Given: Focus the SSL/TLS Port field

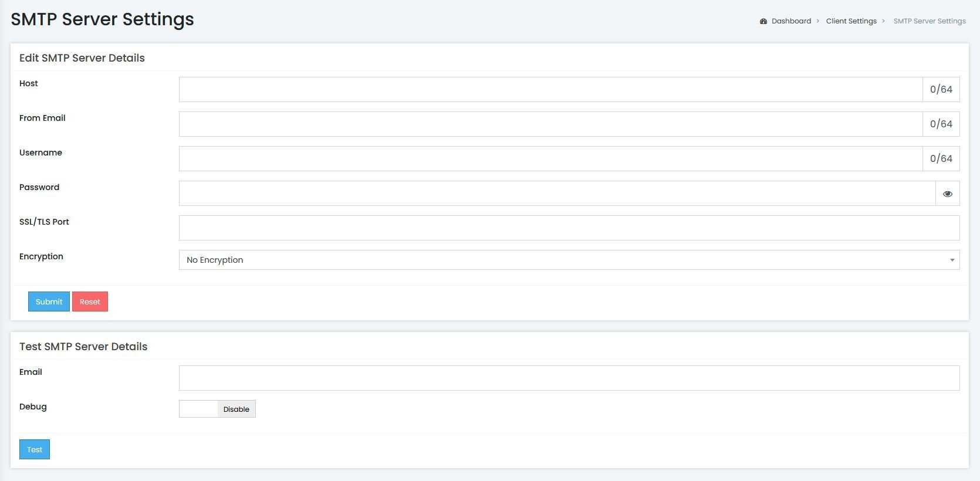Looking at the screenshot, I should (x=569, y=228).
